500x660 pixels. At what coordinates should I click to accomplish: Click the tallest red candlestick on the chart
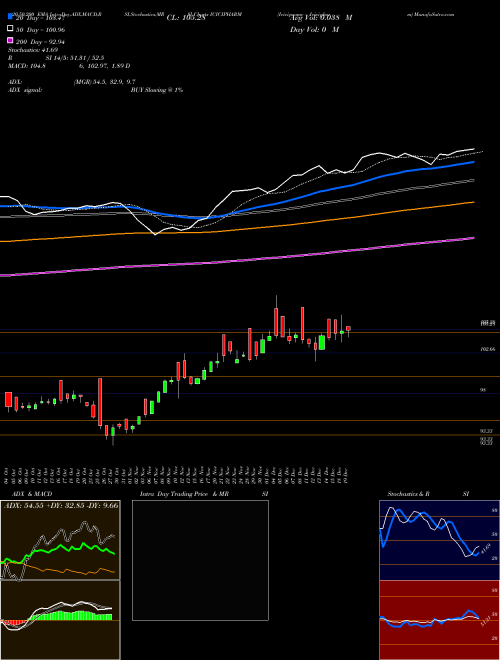(100, 402)
